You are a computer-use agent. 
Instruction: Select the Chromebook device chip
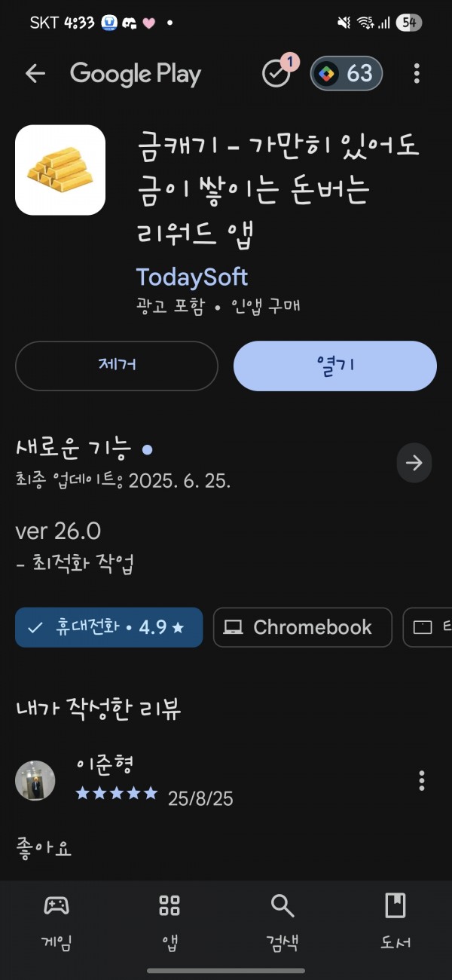(x=303, y=627)
